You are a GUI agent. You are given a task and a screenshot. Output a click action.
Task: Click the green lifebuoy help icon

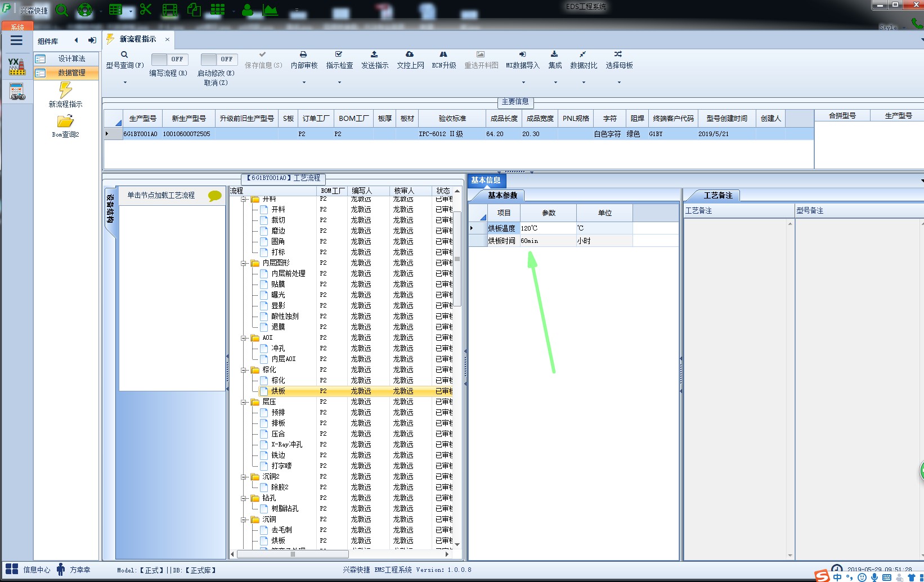click(x=84, y=10)
